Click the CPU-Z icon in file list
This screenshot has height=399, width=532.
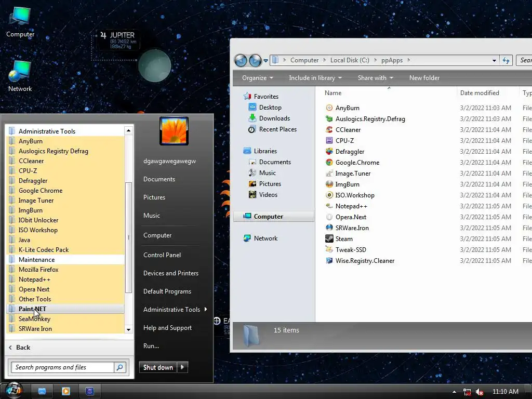[329, 140]
